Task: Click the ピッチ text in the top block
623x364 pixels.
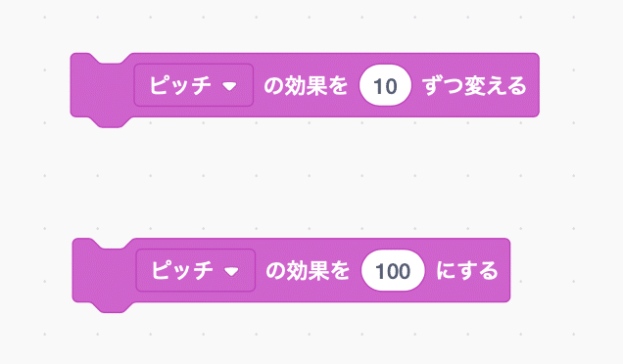Action: coord(180,85)
